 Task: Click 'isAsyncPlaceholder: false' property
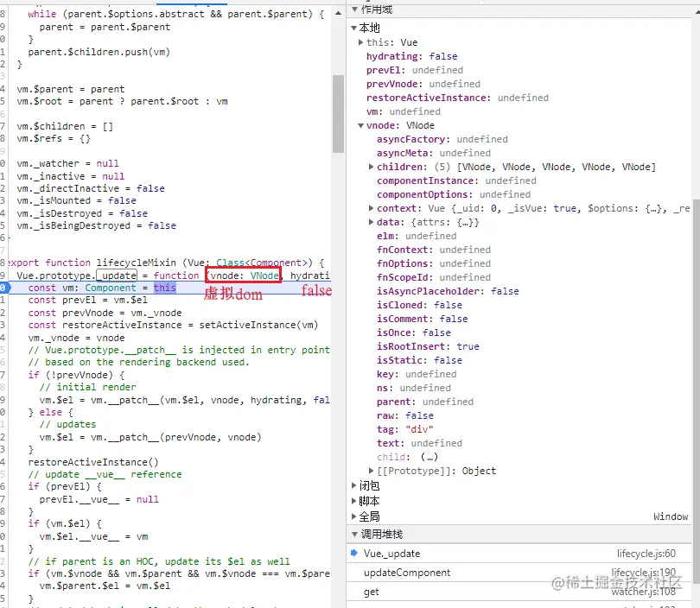pyautogui.click(x=448, y=291)
